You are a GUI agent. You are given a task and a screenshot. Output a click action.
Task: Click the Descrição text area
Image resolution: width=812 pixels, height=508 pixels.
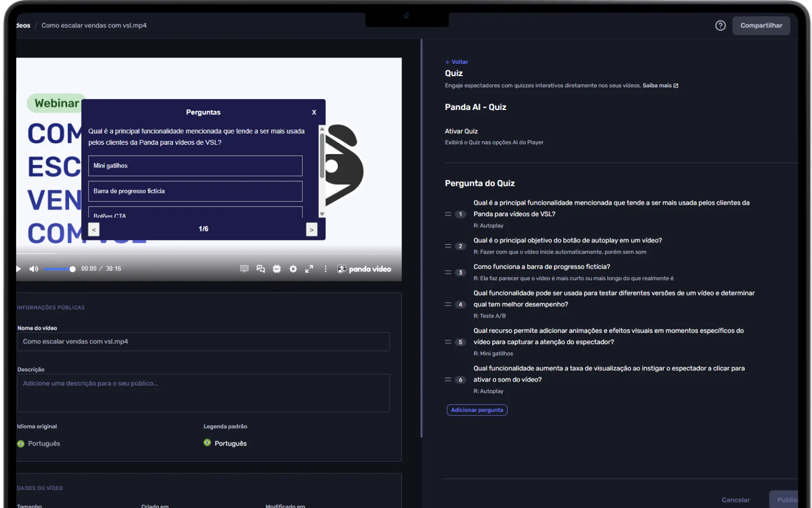pos(203,393)
